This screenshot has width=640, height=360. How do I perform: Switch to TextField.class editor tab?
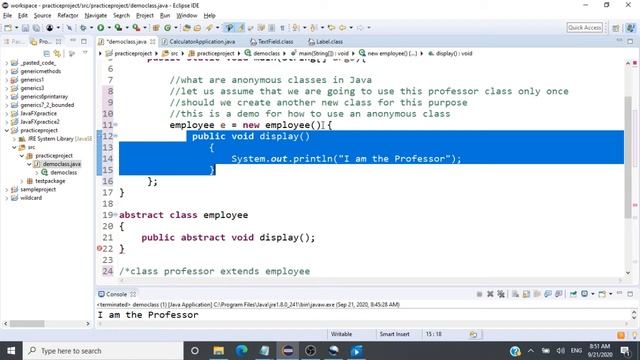(x=271, y=42)
